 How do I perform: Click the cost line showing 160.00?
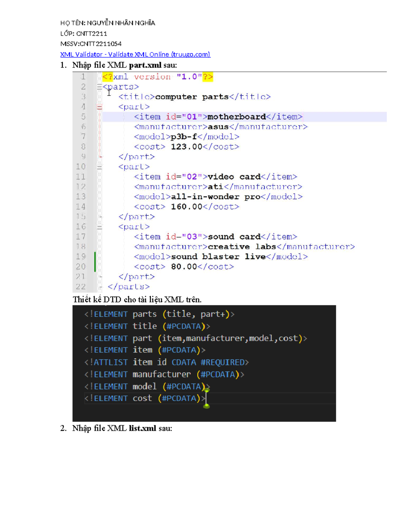coord(187,207)
